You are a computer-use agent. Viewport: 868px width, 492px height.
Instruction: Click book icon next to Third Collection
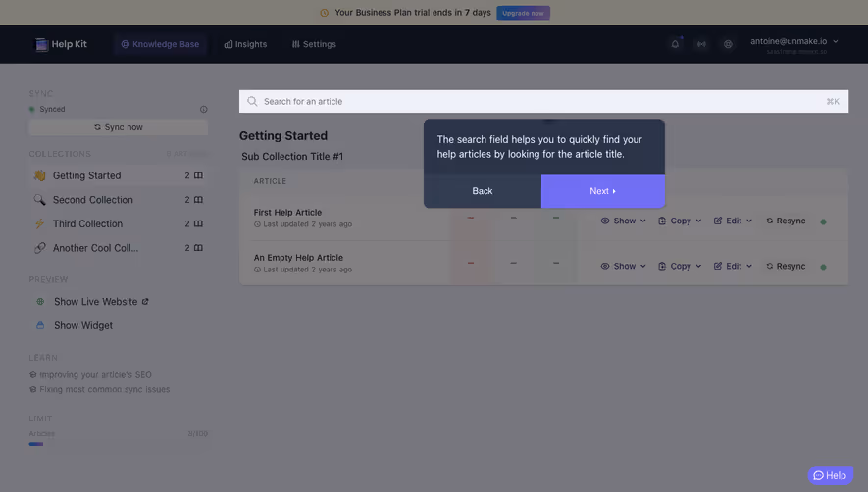click(198, 223)
